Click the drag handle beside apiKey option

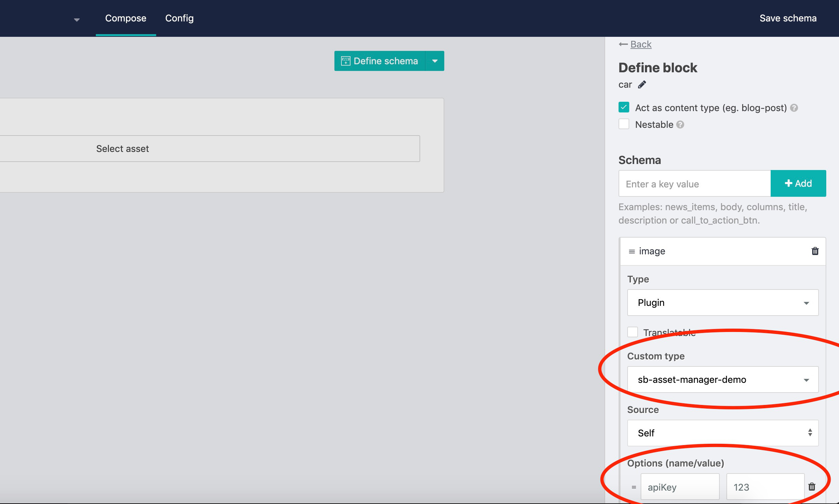(634, 487)
